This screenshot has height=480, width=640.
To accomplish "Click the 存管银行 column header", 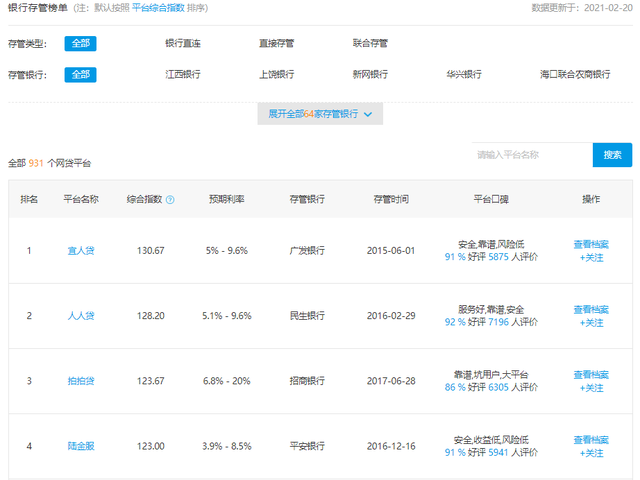I will [307, 199].
